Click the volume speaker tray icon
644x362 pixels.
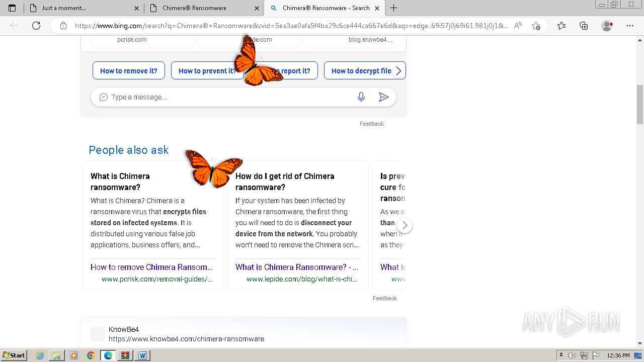(572, 355)
